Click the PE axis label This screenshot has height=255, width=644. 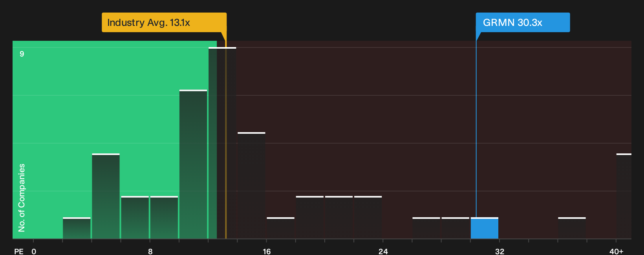pos(19,251)
